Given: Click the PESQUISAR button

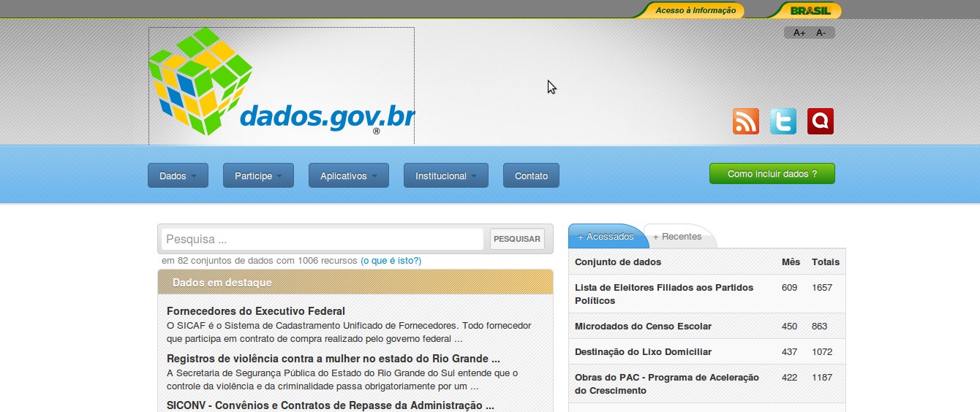Looking at the screenshot, I should [x=517, y=239].
